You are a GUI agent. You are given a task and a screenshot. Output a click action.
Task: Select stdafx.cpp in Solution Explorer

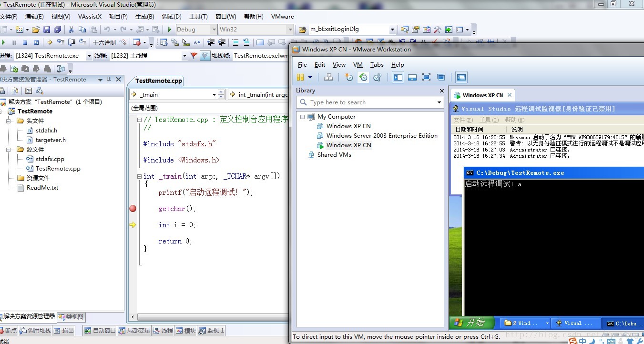click(50, 159)
